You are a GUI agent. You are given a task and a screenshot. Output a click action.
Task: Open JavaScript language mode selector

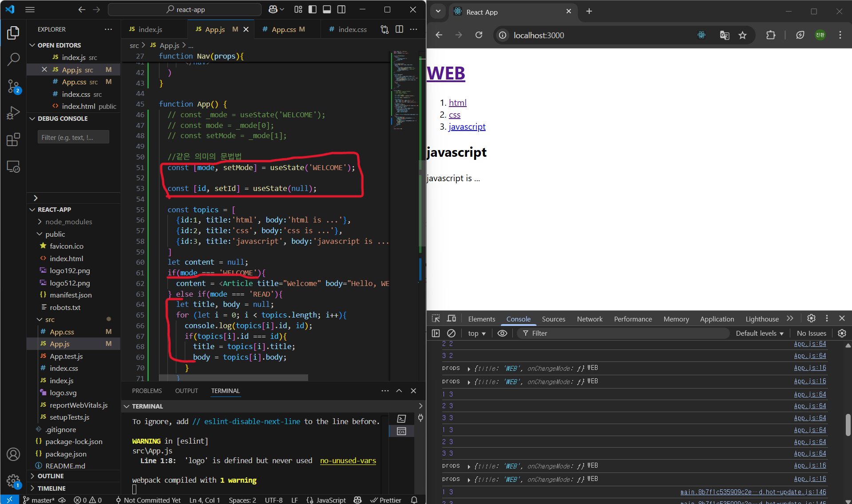[x=331, y=500]
